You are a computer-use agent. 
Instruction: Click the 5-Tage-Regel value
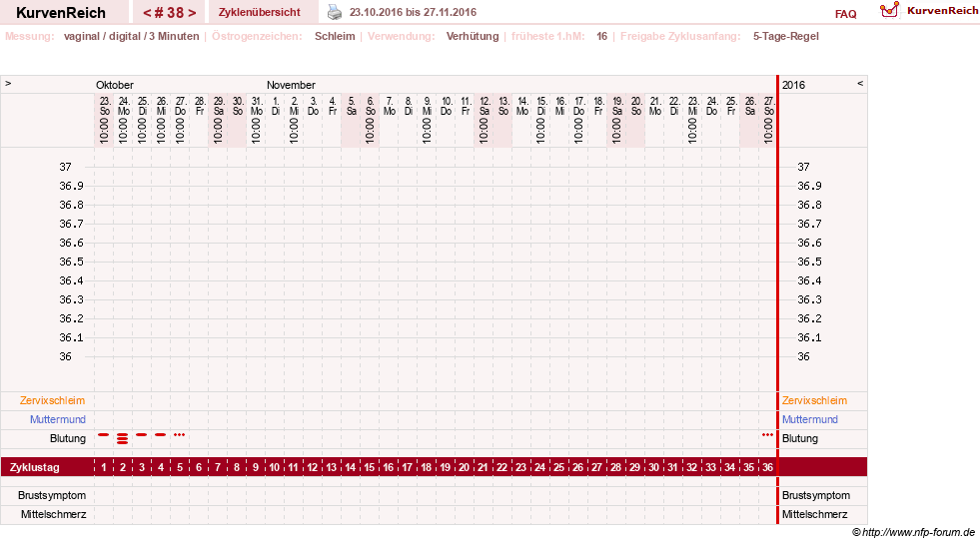click(x=785, y=36)
